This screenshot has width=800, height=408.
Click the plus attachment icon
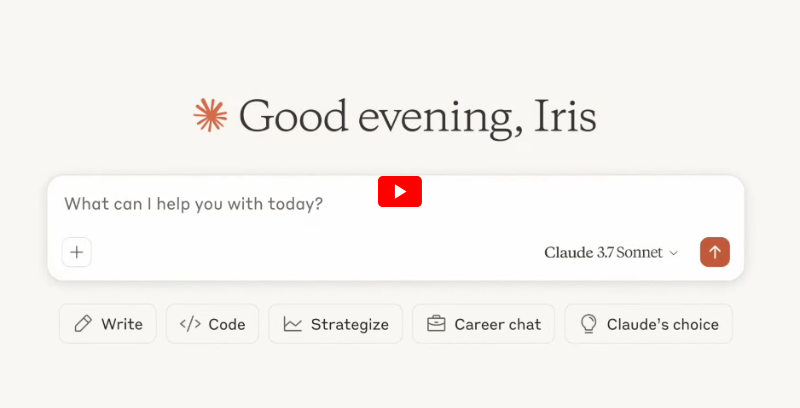[77, 252]
